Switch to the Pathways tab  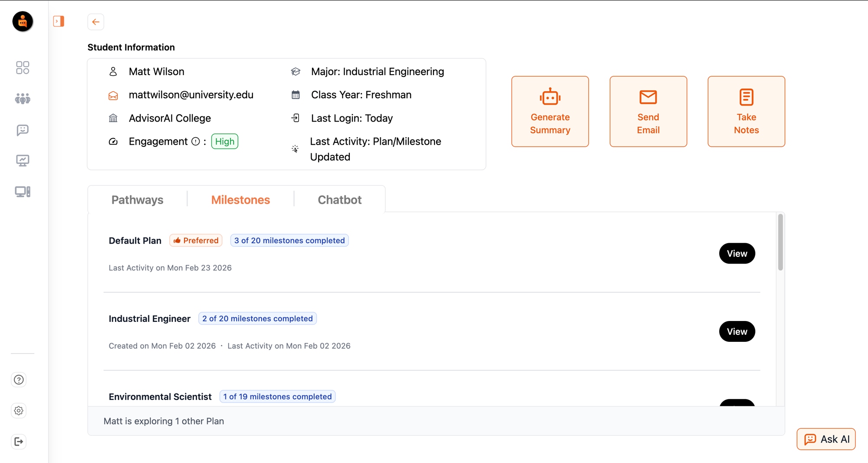[137, 200]
